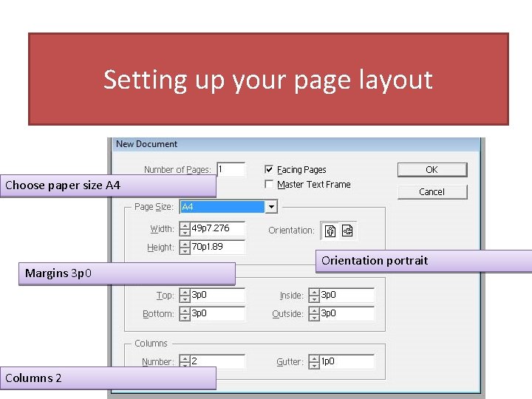This screenshot has width=532, height=399.
Task: Open the Page Size dropdown arrow
Action: [x=271, y=207]
